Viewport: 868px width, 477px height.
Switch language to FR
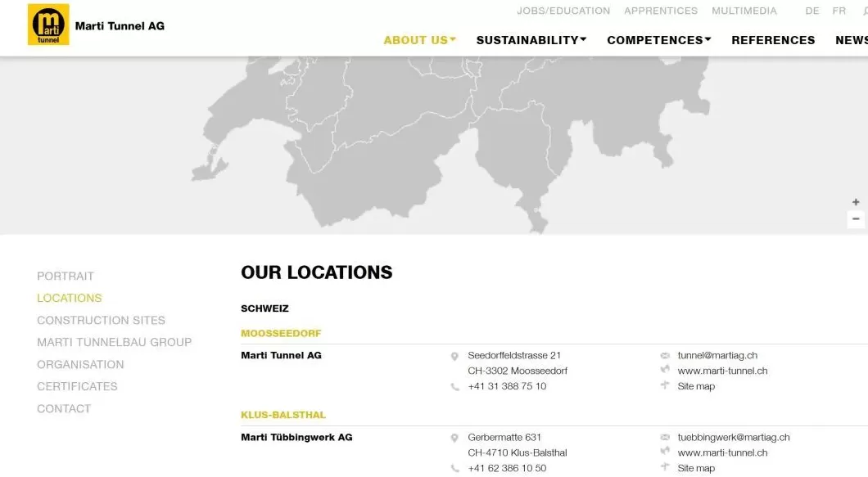click(839, 11)
